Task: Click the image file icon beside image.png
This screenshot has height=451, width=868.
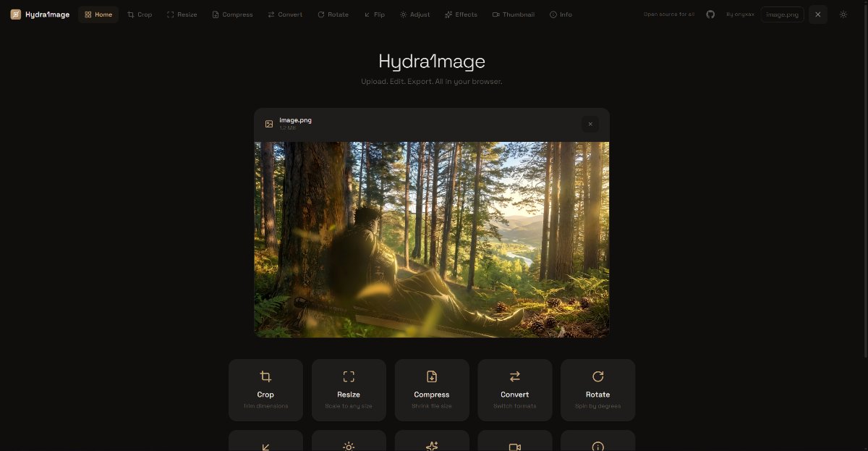Action: coord(269,124)
